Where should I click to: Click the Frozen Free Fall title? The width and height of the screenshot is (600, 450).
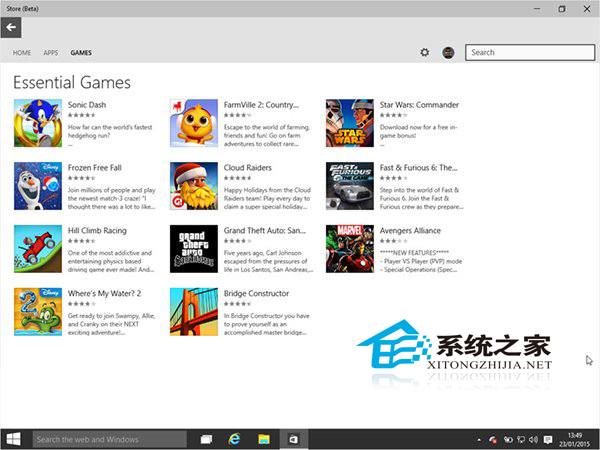point(95,168)
